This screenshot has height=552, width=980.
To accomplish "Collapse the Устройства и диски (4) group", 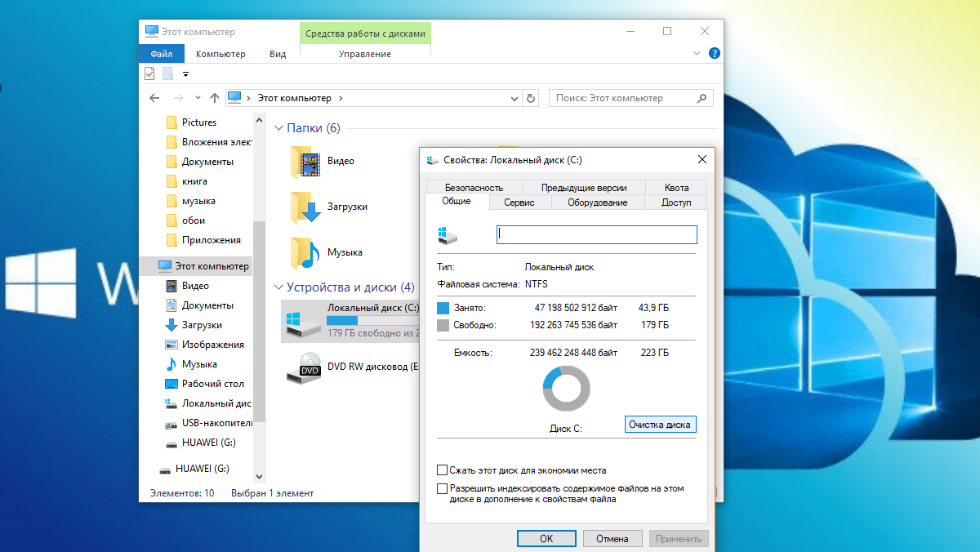I will coord(278,287).
